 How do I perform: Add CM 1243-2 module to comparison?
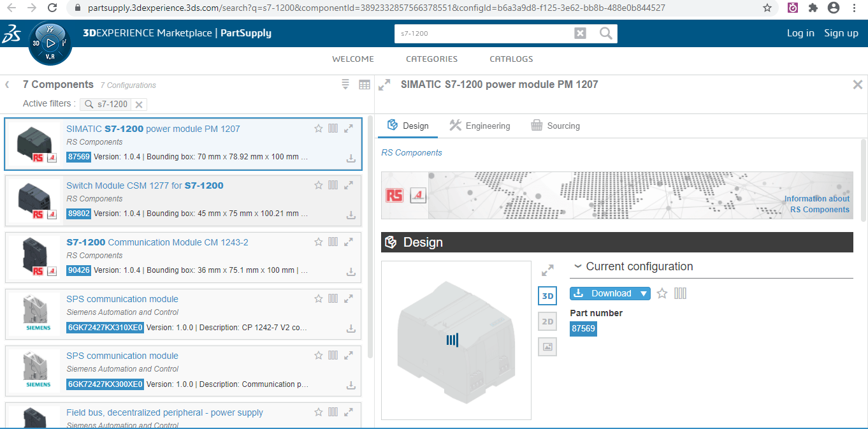click(x=333, y=242)
